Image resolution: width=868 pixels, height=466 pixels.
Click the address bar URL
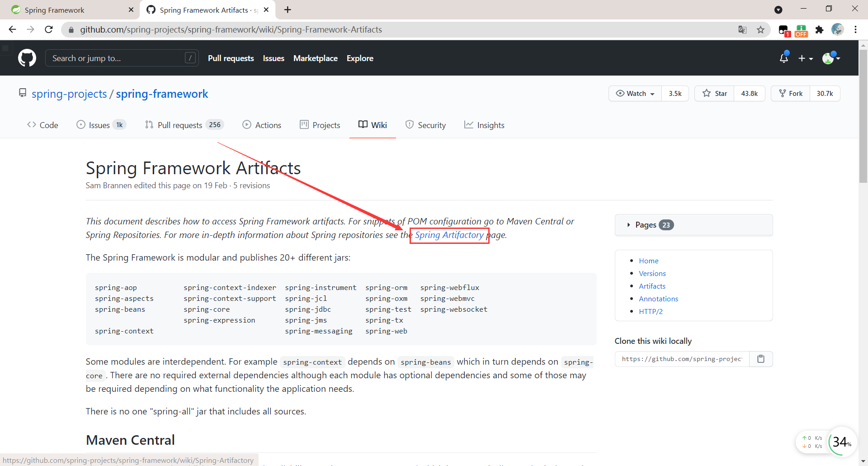pos(231,29)
